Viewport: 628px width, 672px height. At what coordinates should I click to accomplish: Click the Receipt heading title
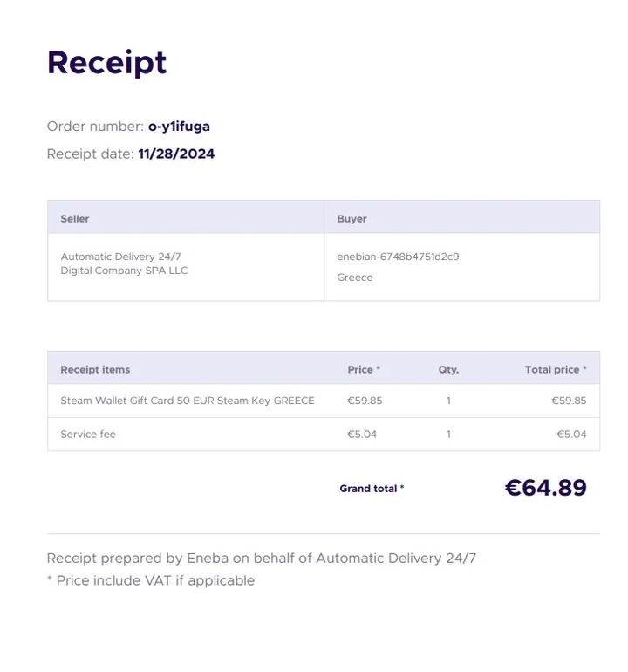tap(106, 63)
